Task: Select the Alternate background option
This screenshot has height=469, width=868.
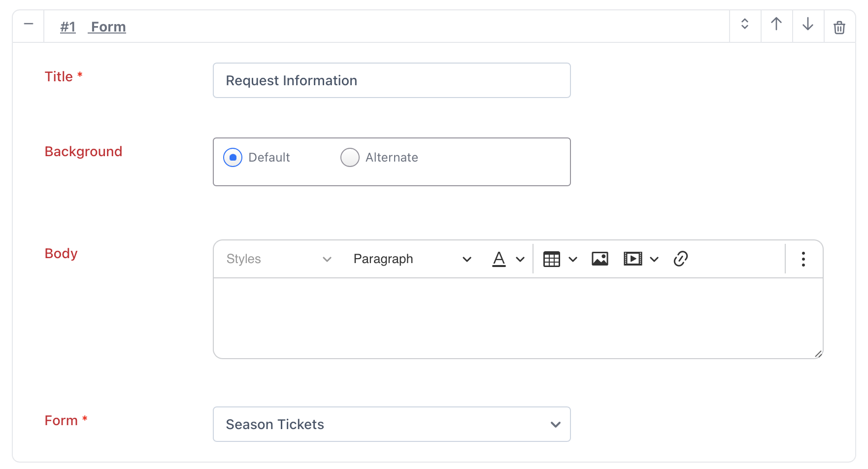Action: (x=350, y=158)
